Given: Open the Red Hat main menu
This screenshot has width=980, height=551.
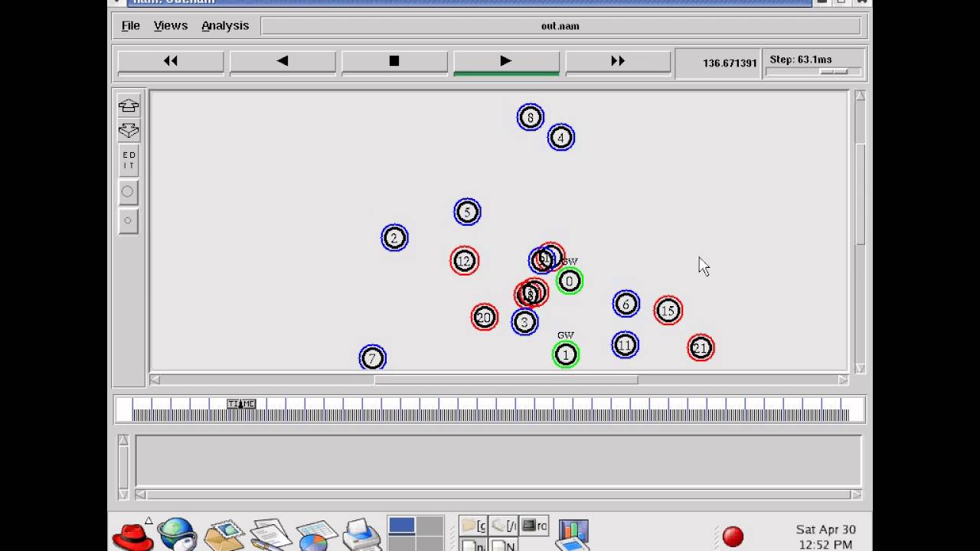Looking at the screenshot, I should [x=132, y=534].
